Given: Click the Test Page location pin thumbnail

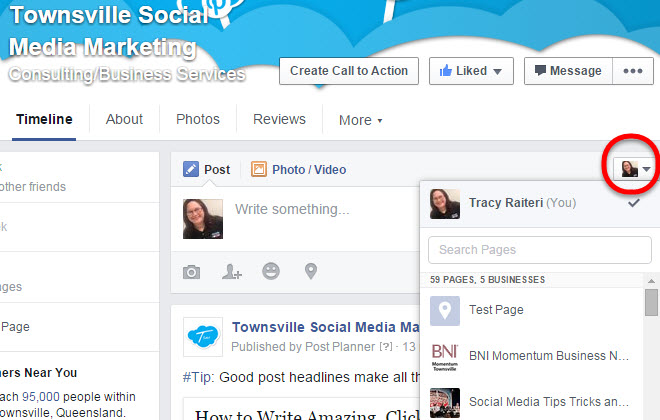Looking at the screenshot, I should tap(445, 311).
